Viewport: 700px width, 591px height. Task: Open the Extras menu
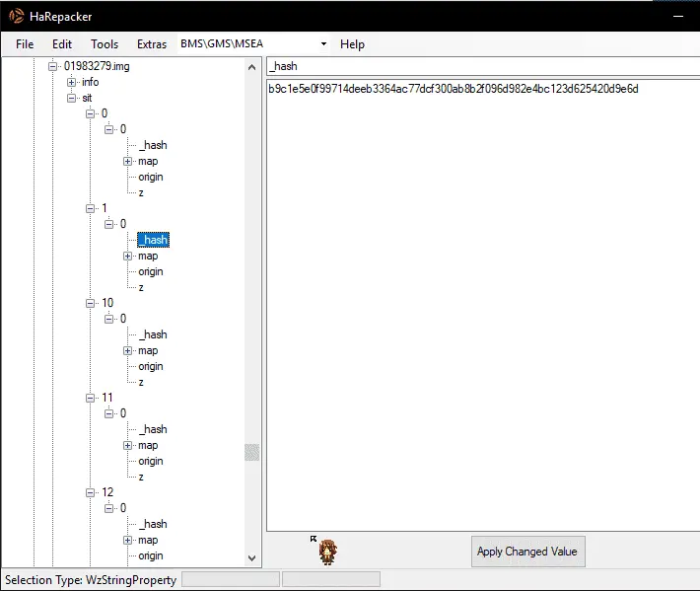(152, 44)
